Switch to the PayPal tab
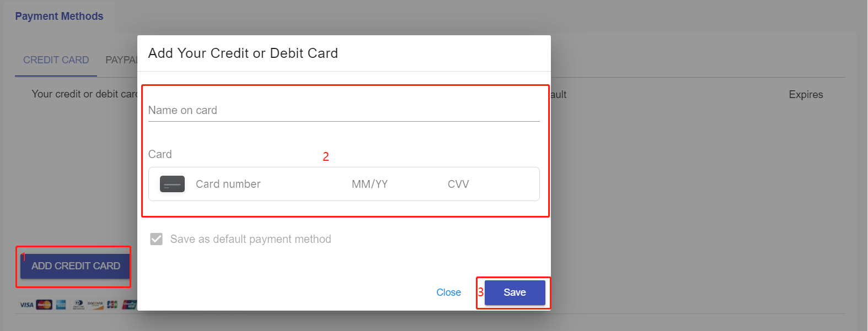Viewport: 868px width, 331px height. point(121,59)
